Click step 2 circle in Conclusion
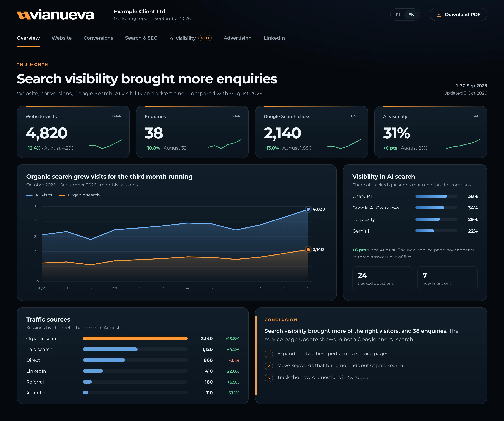The image size is (504, 421). [269, 366]
